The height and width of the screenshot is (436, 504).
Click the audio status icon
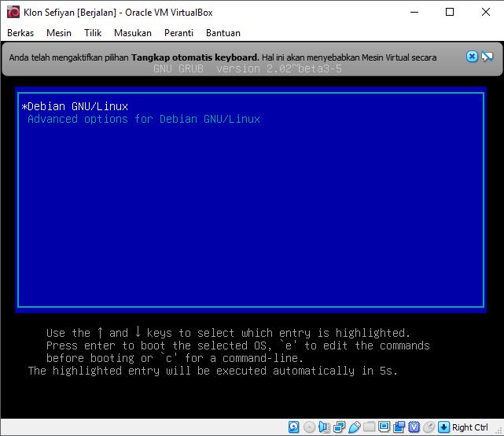pos(324,427)
